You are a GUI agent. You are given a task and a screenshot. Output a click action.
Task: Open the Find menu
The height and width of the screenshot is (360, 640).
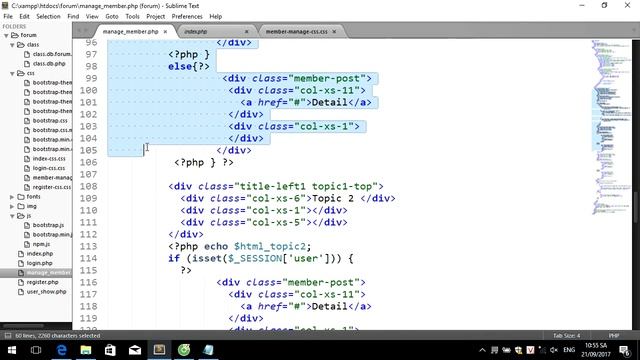(73, 16)
